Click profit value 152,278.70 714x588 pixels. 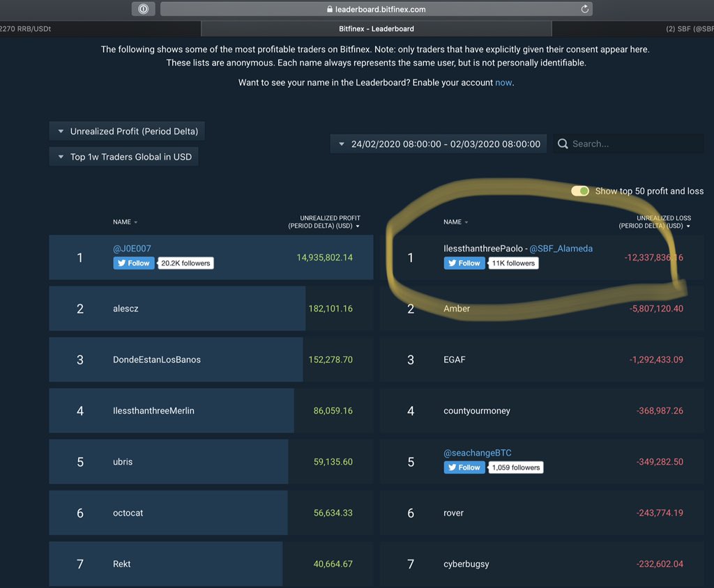[x=330, y=359]
